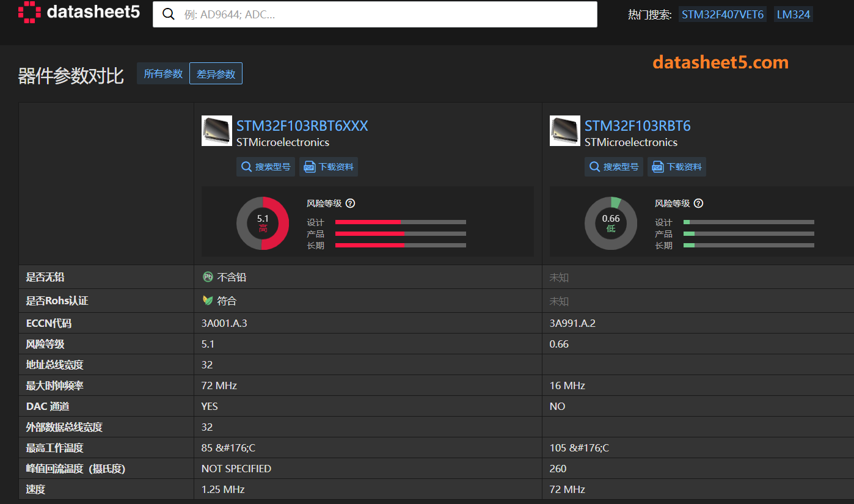Click the 最大时钟频率 row label
Screen dimensions: 854x504
pyautogui.click(x=55, y=385)
